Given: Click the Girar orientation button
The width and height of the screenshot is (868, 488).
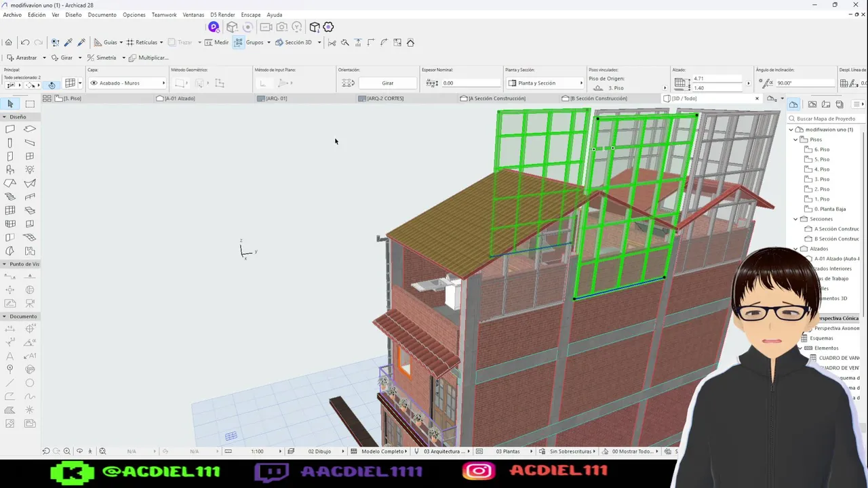Looking at the screenshot, I should (x=387, y=83).
